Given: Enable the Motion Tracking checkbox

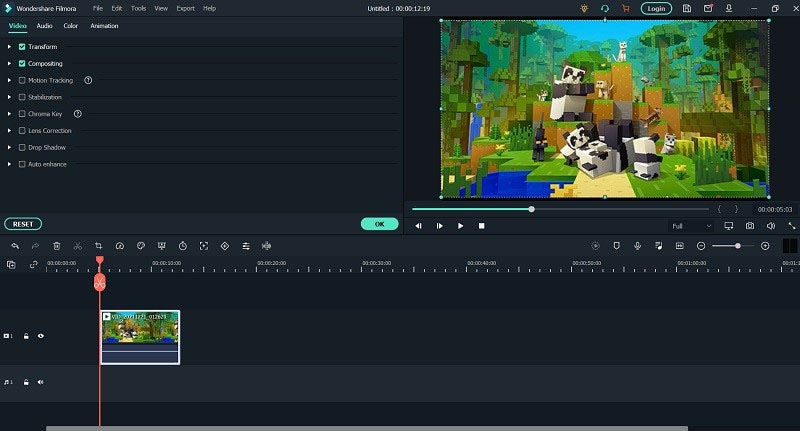Looking at the screenshot, I should 22,80.
